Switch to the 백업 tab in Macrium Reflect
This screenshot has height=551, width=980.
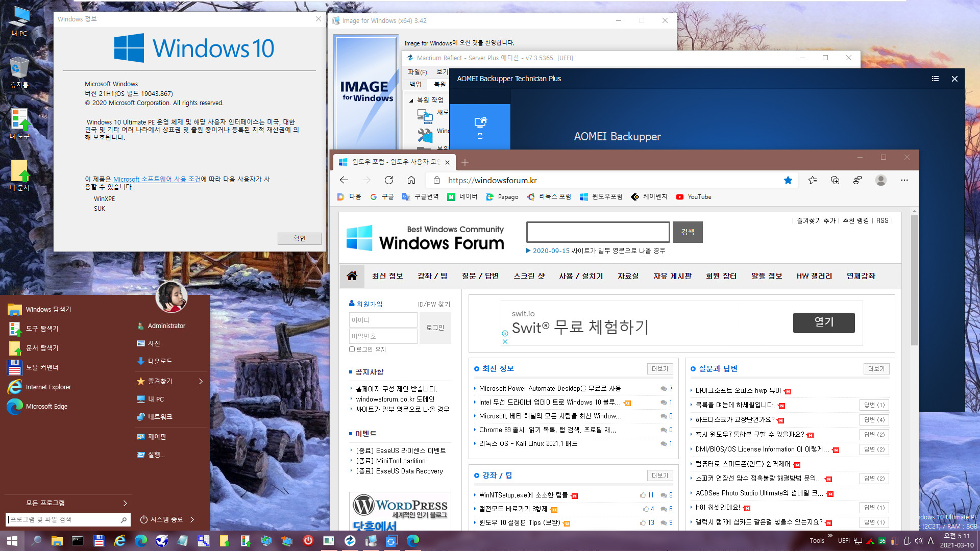[x=415, y=84]
